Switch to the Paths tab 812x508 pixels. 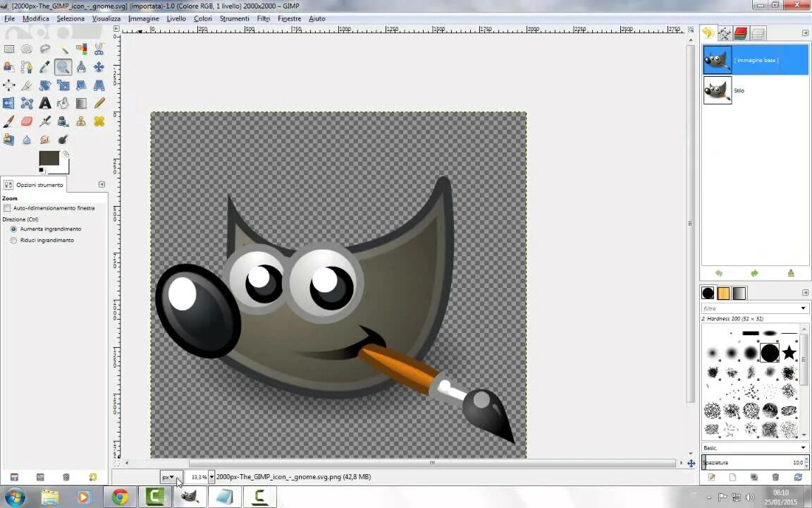coord(725,34)
